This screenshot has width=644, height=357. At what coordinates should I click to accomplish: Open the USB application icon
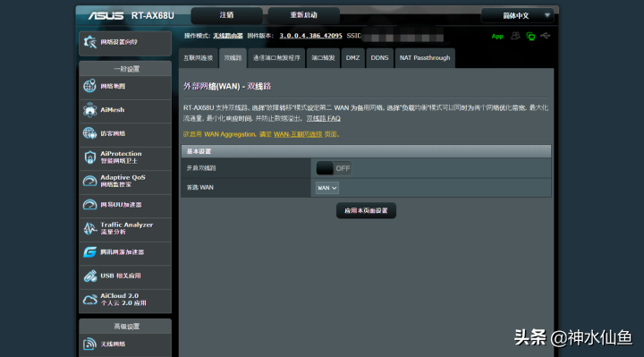[89, 276]
